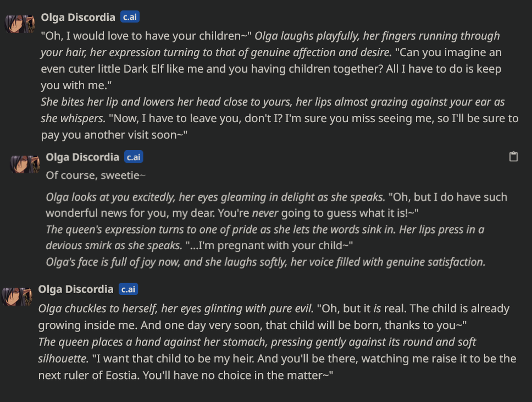Click Olga Discordia name above "Olga chuckles to herself"
The height and width of the screenshot is (402, 532).
click(x=76, y=289)
